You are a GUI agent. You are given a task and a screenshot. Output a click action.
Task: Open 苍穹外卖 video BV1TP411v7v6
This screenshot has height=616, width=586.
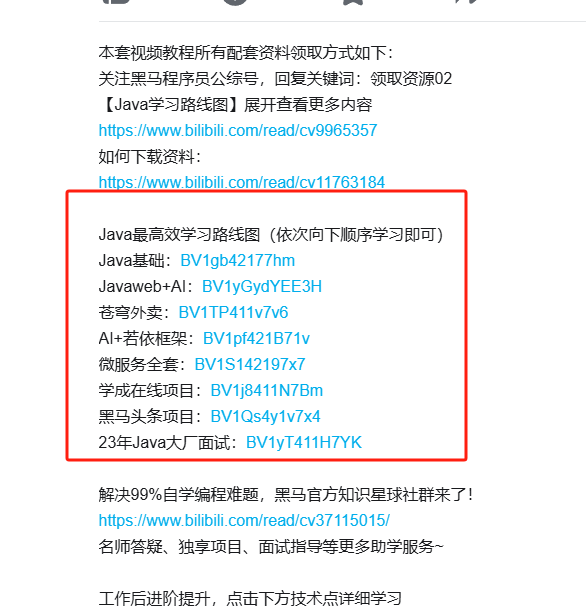pos(233,312)
